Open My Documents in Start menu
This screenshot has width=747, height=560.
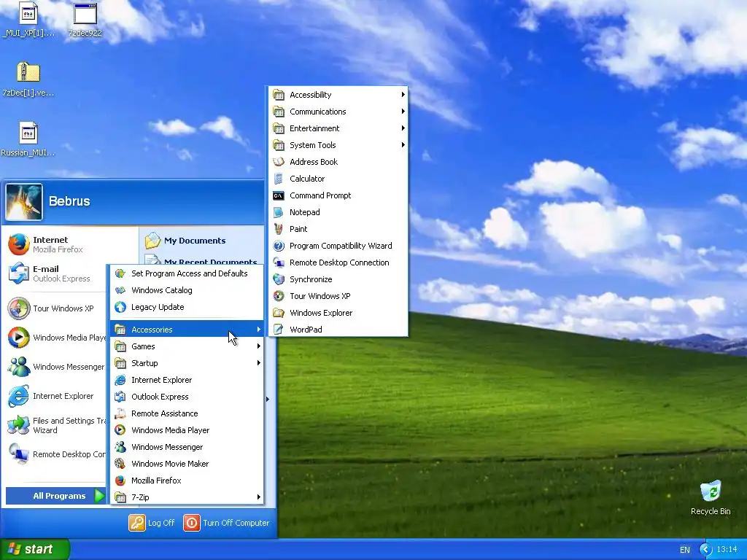pyautogui.click(x=186, y=241)
